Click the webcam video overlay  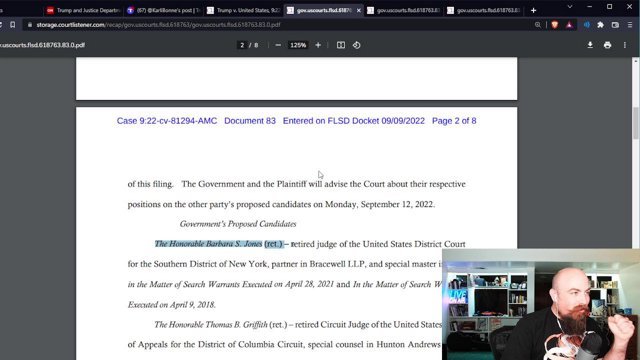[x=541, y=304]
